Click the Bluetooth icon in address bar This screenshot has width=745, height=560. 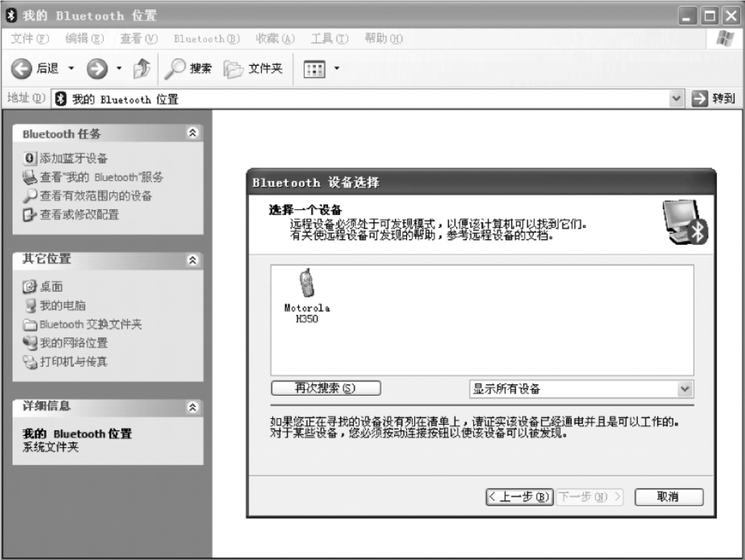click(x=61, y=98)
